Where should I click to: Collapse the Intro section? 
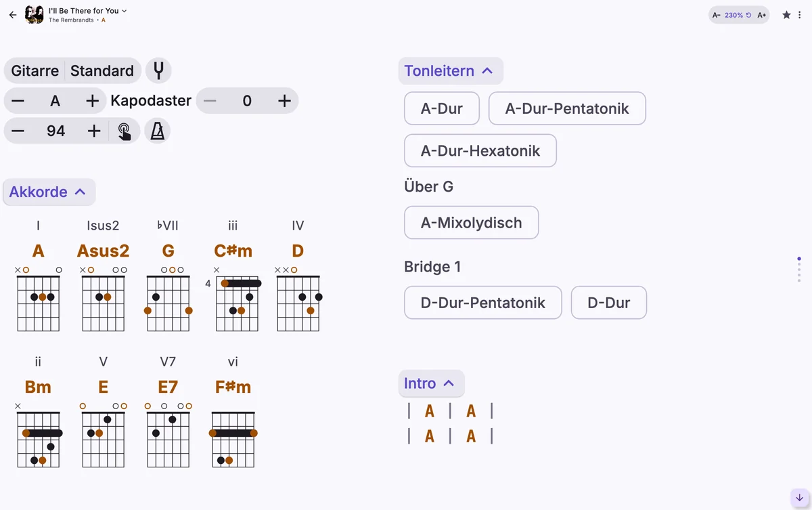pos(431,383)
